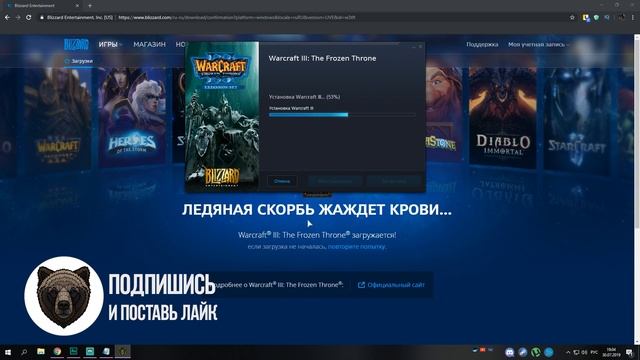Open the Windows notification center
This screenshot has width=640, height=360.
click(x=630, y=352)
